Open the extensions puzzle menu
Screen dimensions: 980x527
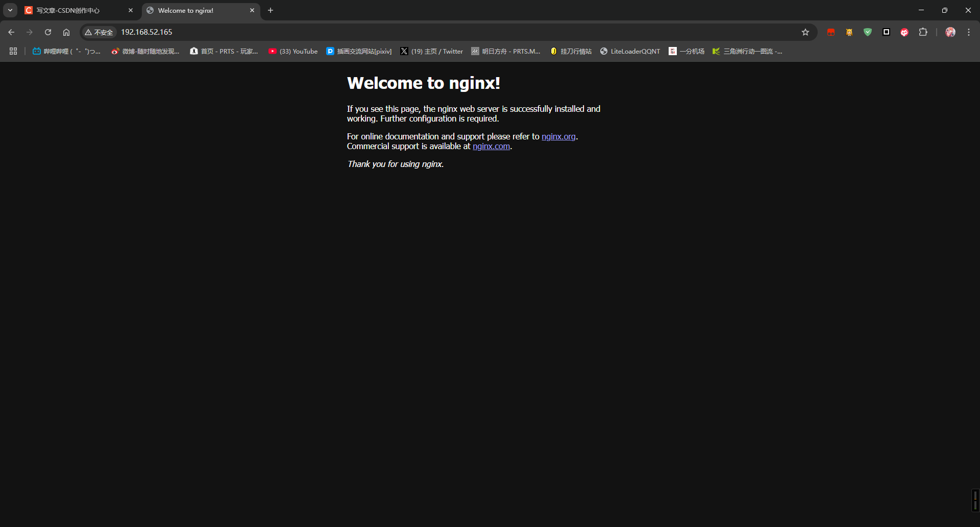click(923, 32)
